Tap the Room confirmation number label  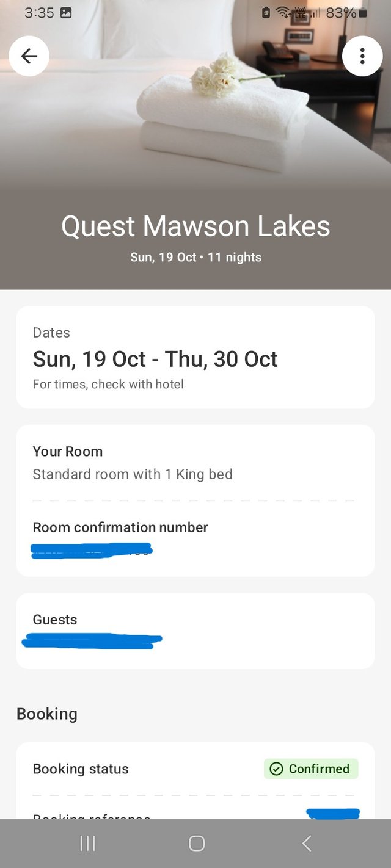click(120, 527)
